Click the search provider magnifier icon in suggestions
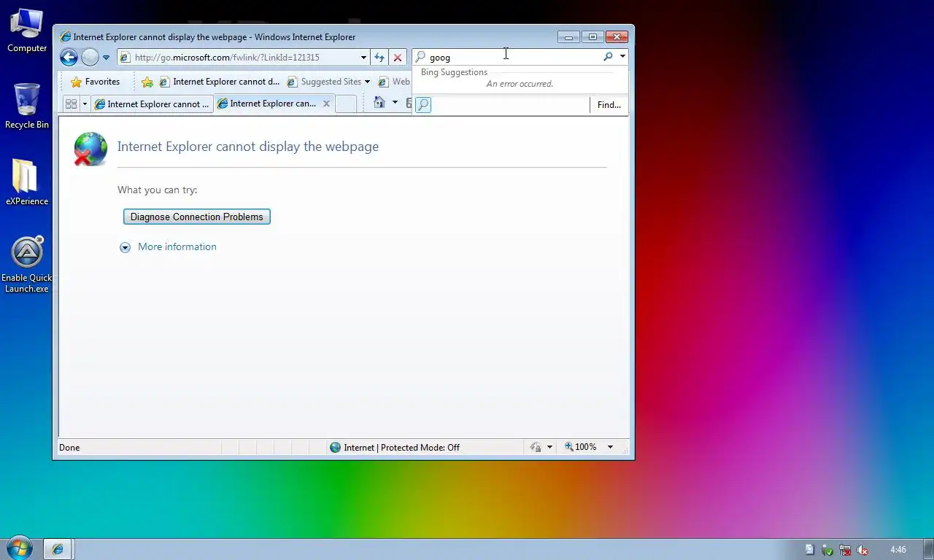 (x=423, y=105)
